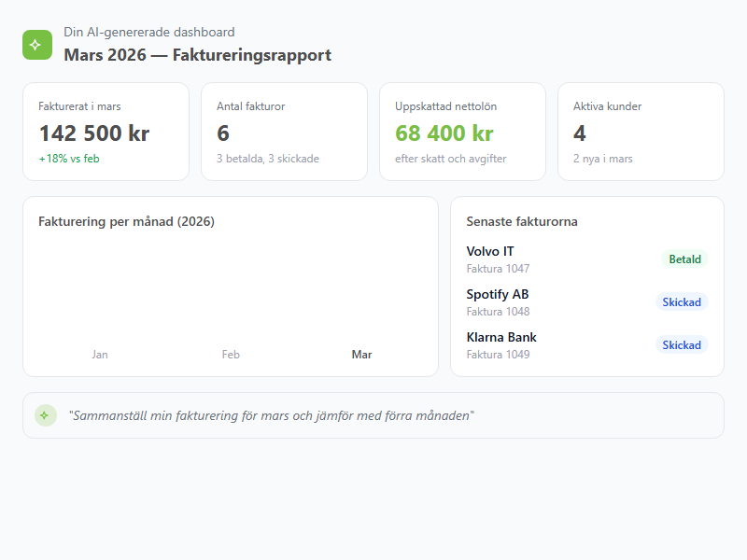The height and width of the screenshot is (560, 747).
Task: Click the Skickad badge for Klarna Bank
Action: pos(682,344)
